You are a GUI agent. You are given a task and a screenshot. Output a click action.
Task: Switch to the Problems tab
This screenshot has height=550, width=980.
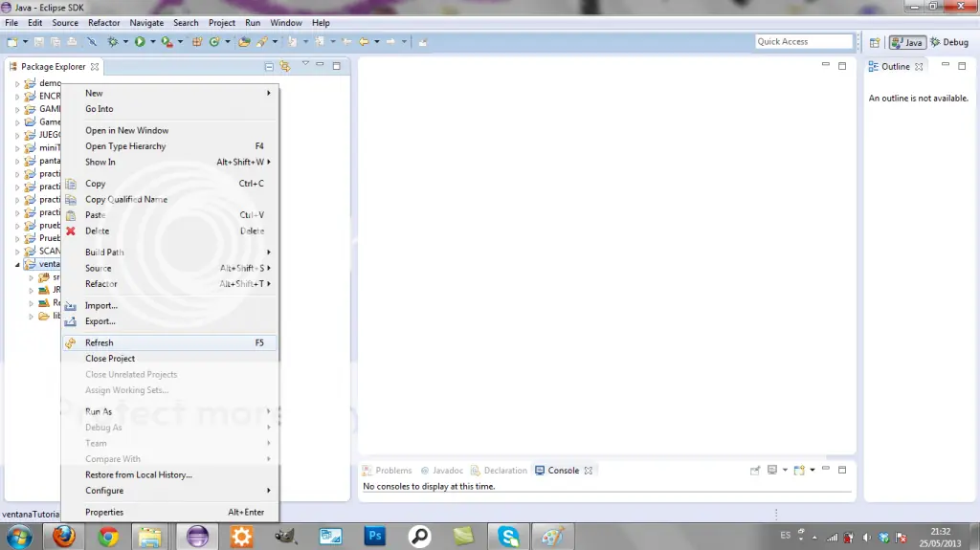[388, 470]
